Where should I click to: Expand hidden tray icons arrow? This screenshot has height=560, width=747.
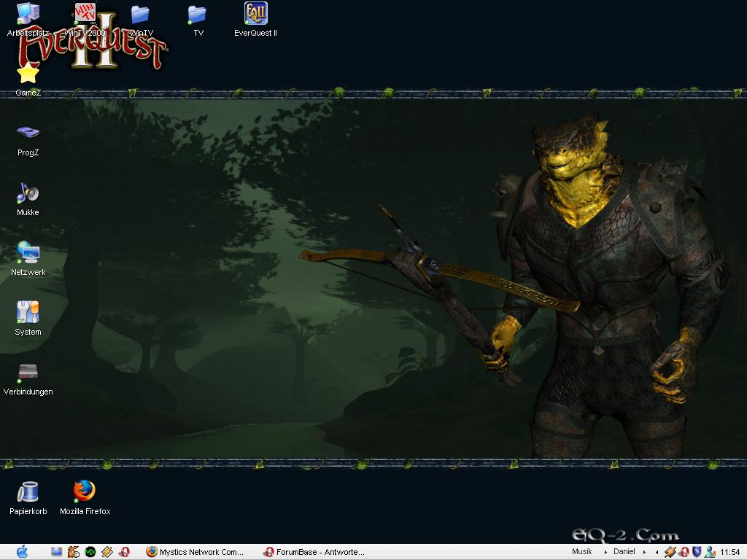(657, 552)
